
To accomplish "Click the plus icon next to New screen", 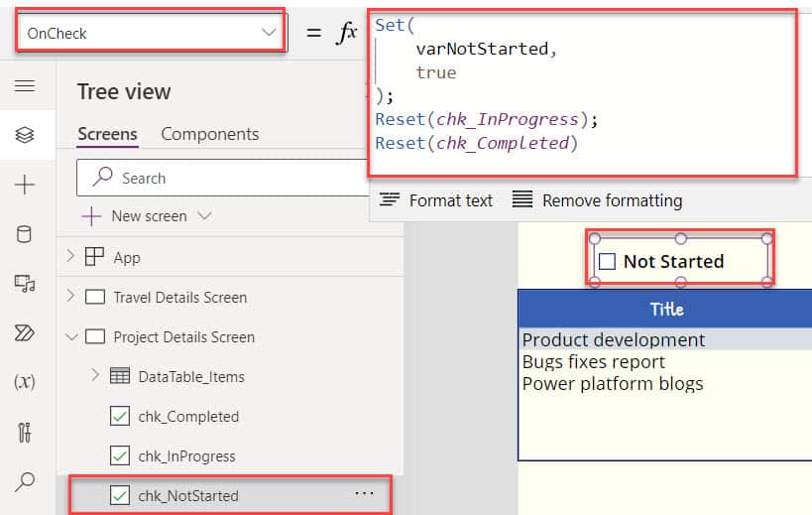I will 91,216.
